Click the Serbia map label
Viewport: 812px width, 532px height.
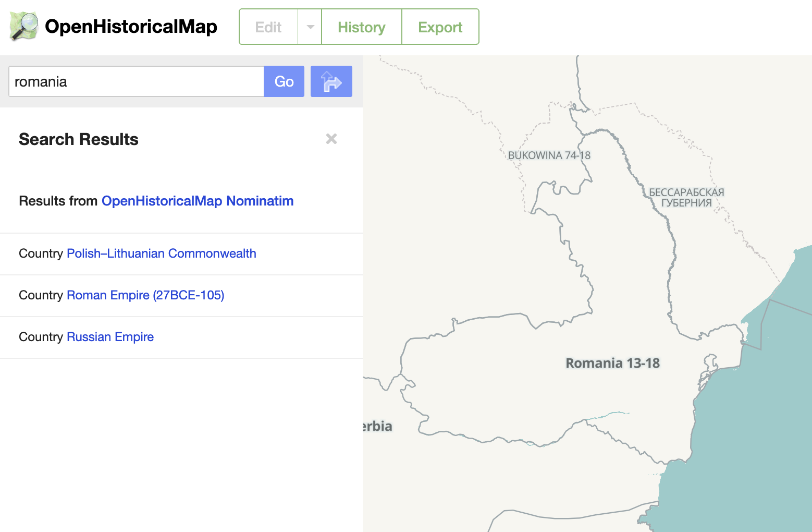[377, 426]
